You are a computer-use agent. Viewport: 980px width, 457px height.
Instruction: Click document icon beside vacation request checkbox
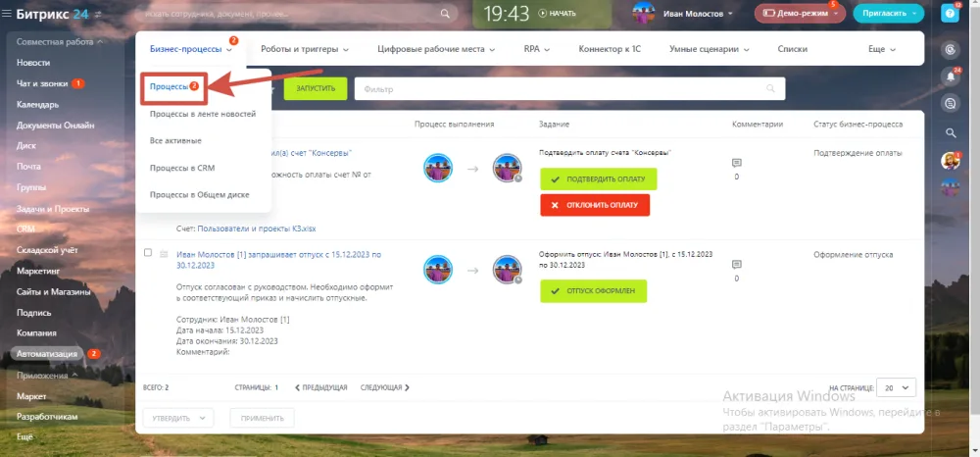coord(164,253)
